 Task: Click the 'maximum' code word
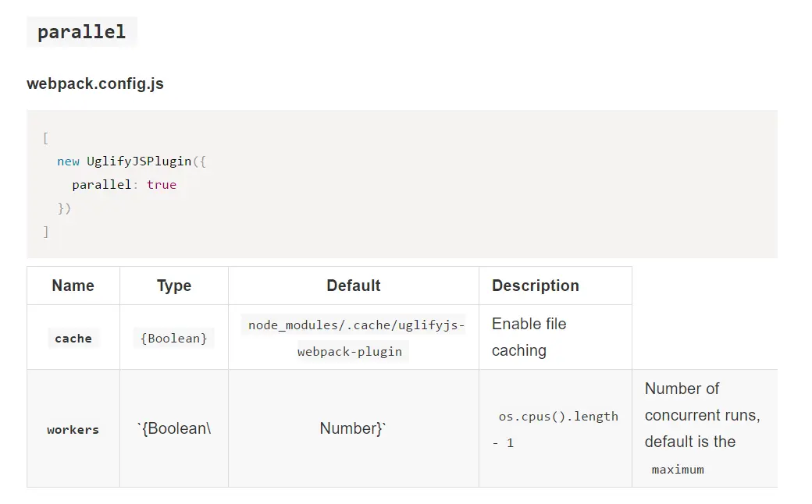click(678, 470)
